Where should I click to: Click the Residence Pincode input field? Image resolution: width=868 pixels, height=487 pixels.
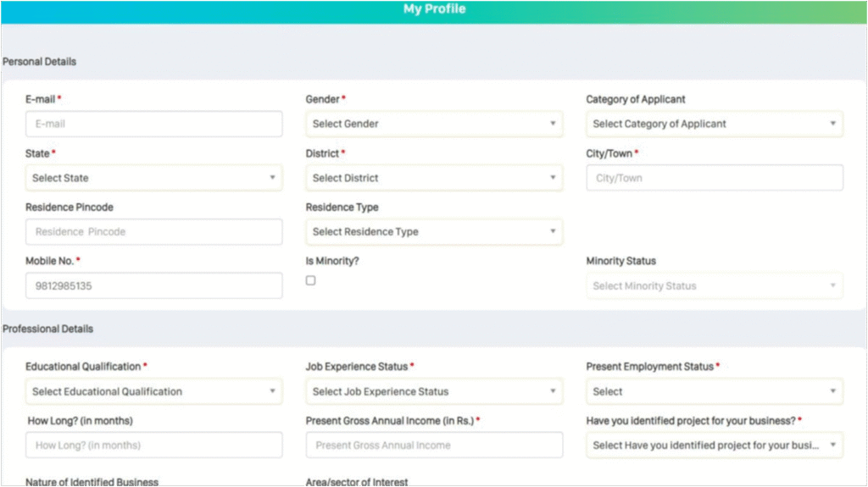pos(153,231)
